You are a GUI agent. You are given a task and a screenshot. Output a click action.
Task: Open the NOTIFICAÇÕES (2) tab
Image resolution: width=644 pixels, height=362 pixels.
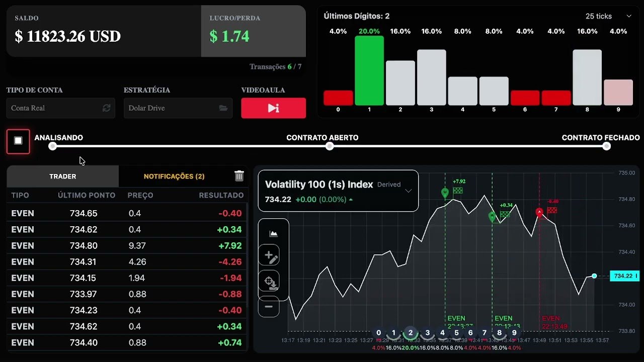point(174,176)
